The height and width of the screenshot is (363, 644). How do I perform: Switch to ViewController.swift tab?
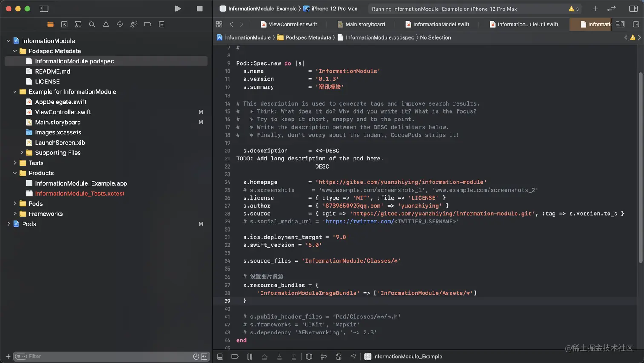289,24
